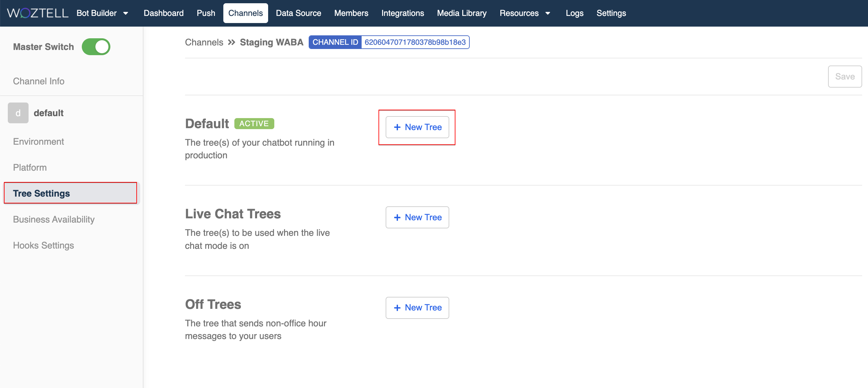Open Channel Info in the sidebar
The width and height of the screenshot is (868, 388).
(38, 81)
